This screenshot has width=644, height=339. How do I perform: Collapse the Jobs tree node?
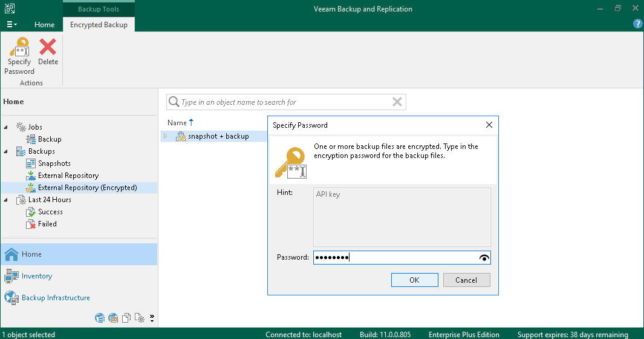coord(6,127)
